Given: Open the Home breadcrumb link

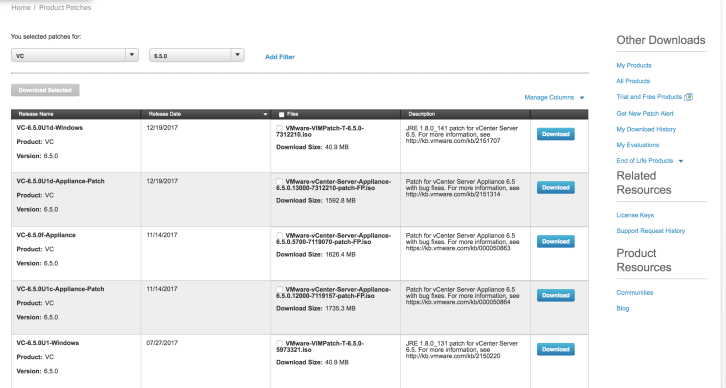Looking at the screenshot, I should point(21,7).
